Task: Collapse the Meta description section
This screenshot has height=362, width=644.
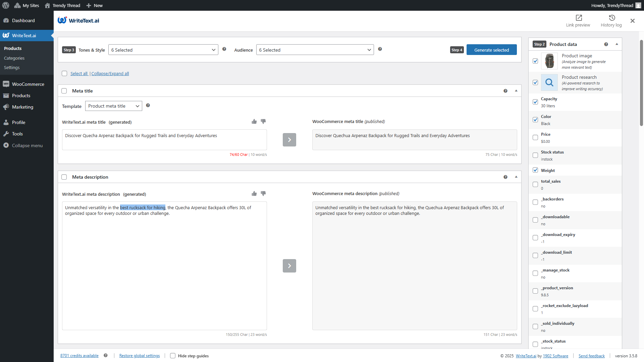Action: coord(516,177)
